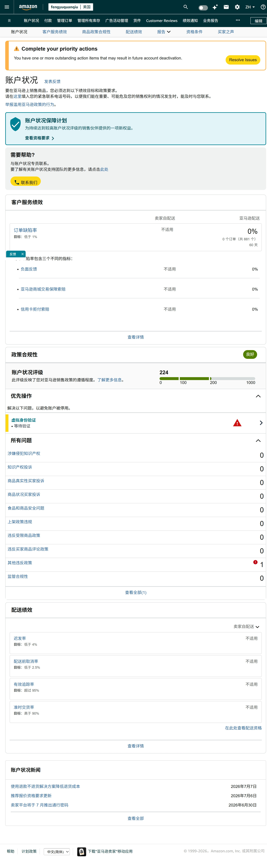Click the 此处 support team link
Viewport: 267px width, 868px height.
(x=104, y=170)
